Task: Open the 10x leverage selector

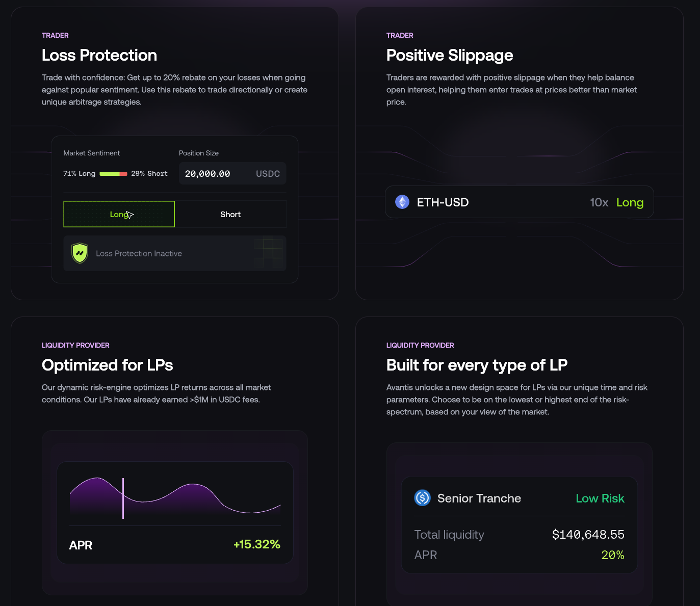Action: [x=599, y=202]
